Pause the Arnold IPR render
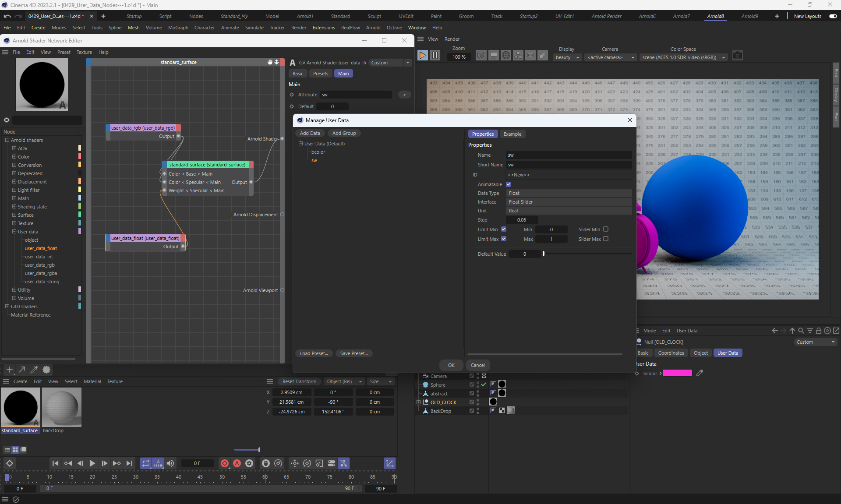The height and width of the screenshot is (504, 841). click(x=435, y=56)
